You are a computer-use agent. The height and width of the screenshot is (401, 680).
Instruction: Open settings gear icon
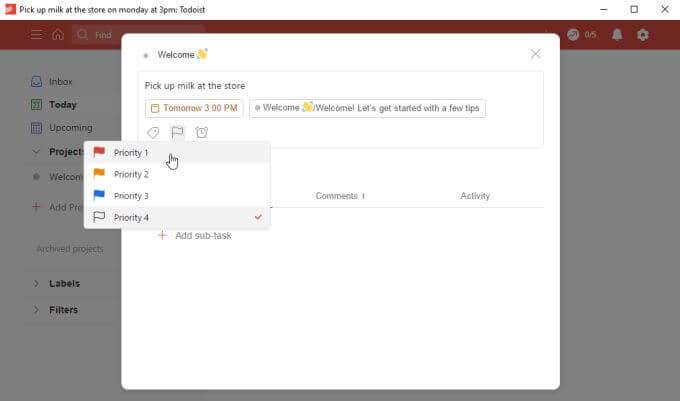643,35
